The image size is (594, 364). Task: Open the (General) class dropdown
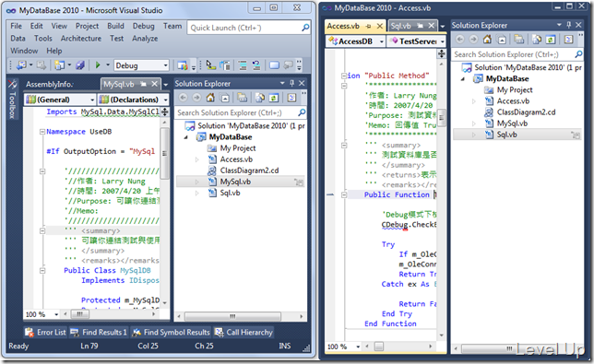click(92, 100)
